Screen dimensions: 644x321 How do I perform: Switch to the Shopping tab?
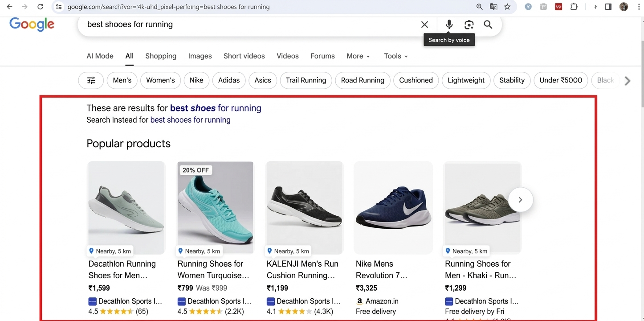click(x=160, y=56)
